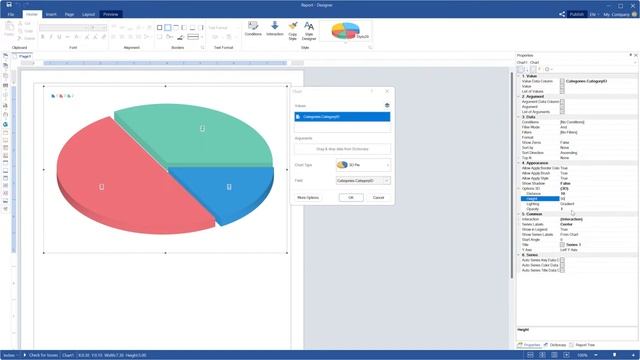This screenshot has width=640, height=360.
Task: Collapse the 5. Common section
Action: point(519,214)
